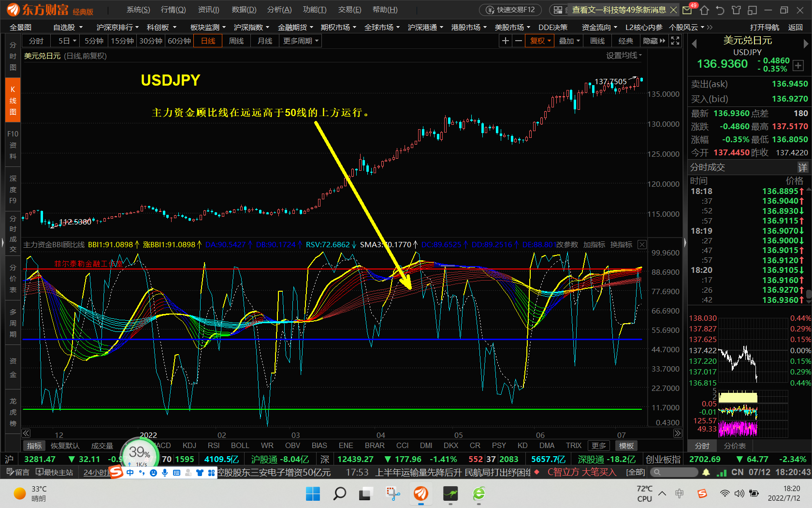
Task: Zoom in chart with plus button
Action: point(505,41)
